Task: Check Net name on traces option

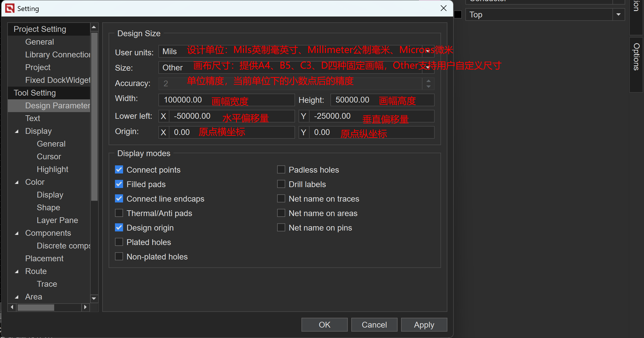Action: [x=281, y=199]
